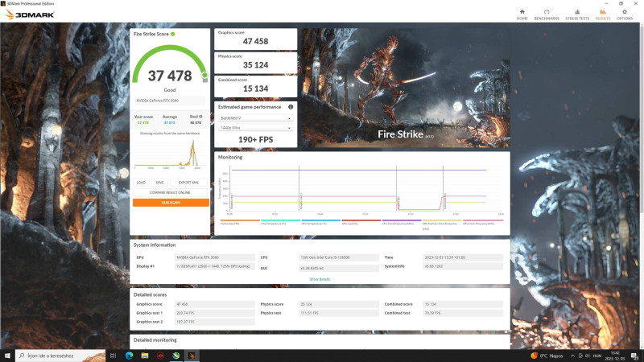
Task: Click the Combined score 15 134 card
Action: coord(255,86)
